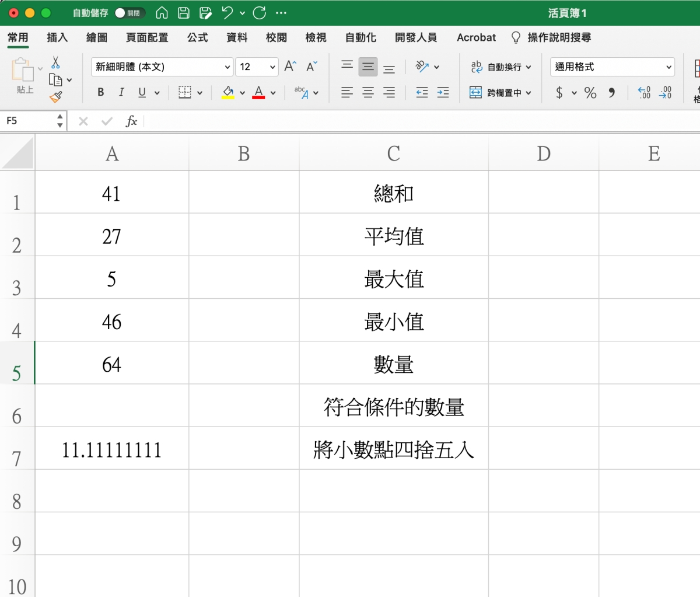Apply italic formatting
Screen dimensions: 700x597
pyautogui.click(x=121, y=92)
